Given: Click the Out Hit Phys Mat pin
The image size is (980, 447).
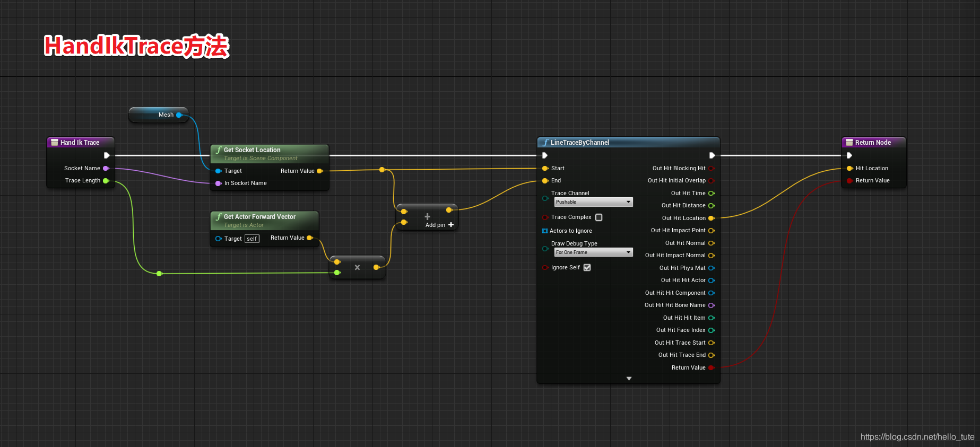Looking at the screenshot, I should point(712,268).
